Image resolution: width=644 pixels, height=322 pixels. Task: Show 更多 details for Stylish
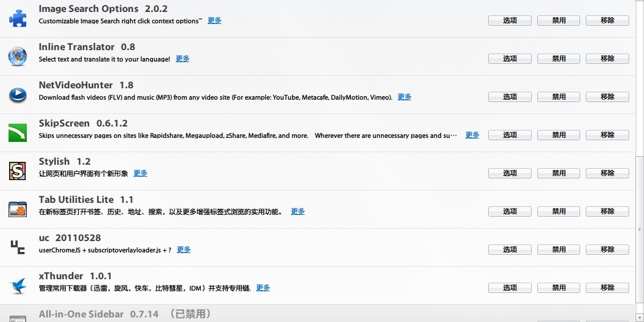tap(140, 173)
